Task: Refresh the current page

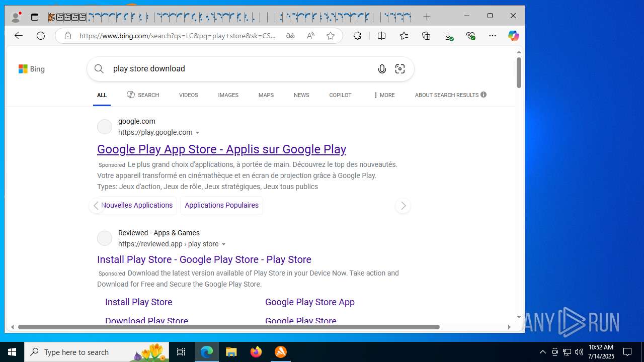Action: [41, 36]
